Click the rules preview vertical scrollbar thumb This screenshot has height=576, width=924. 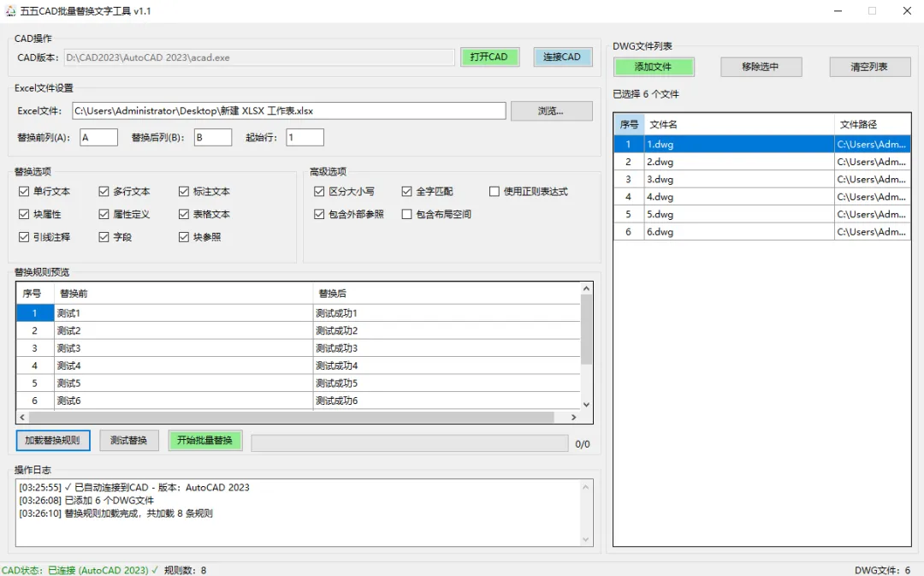(x=586, y=329)
